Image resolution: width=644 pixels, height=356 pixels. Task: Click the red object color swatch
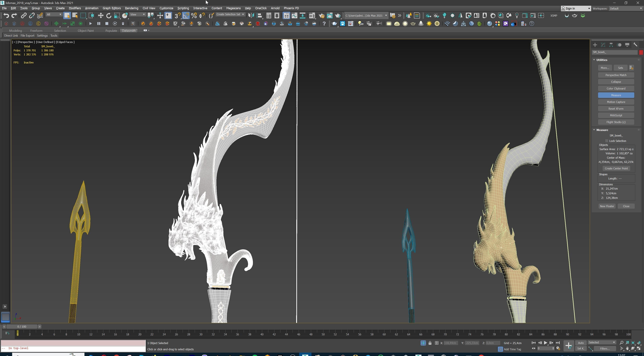pyautogui.click(x=641, y=52)
